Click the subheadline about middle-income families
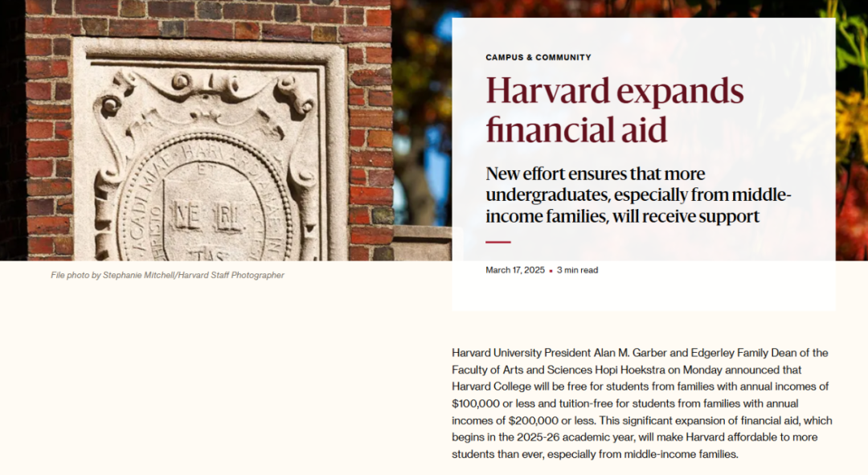The height and width of the screenshot is (475, 868). [x=638, y=195]
